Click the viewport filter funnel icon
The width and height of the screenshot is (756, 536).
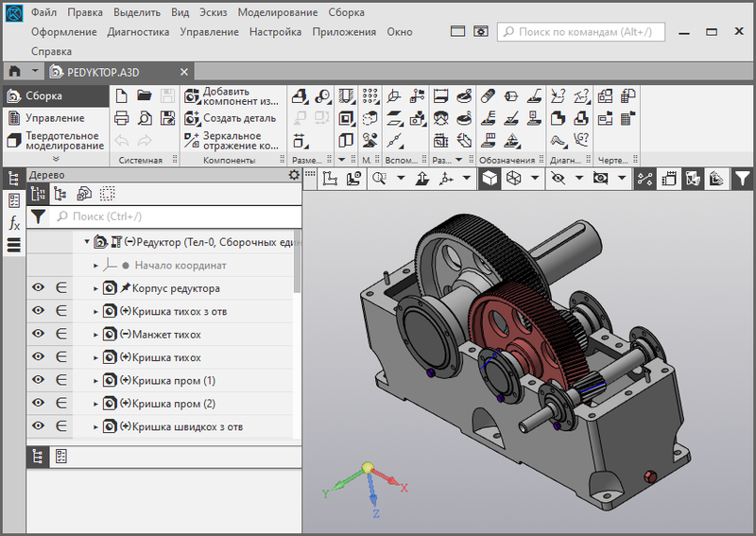(742, 179)
